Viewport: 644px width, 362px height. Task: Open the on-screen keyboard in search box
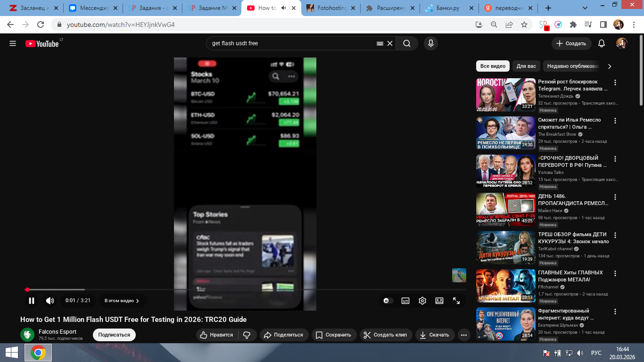[x=380, y=43]
